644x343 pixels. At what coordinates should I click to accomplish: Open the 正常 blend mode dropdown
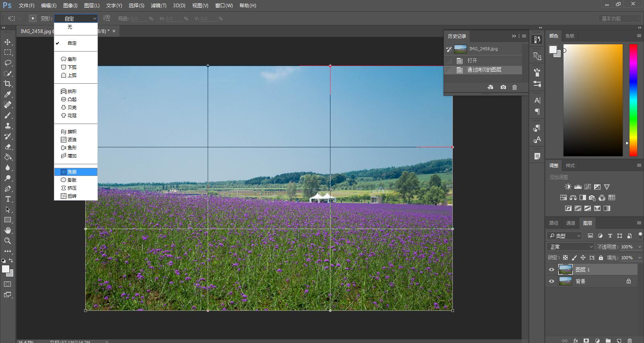click(571, 247)
